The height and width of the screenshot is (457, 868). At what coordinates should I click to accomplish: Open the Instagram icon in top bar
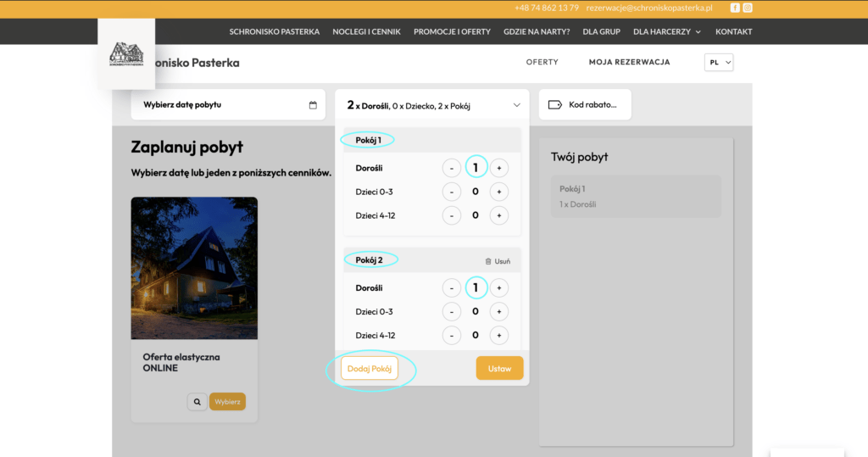747,8
